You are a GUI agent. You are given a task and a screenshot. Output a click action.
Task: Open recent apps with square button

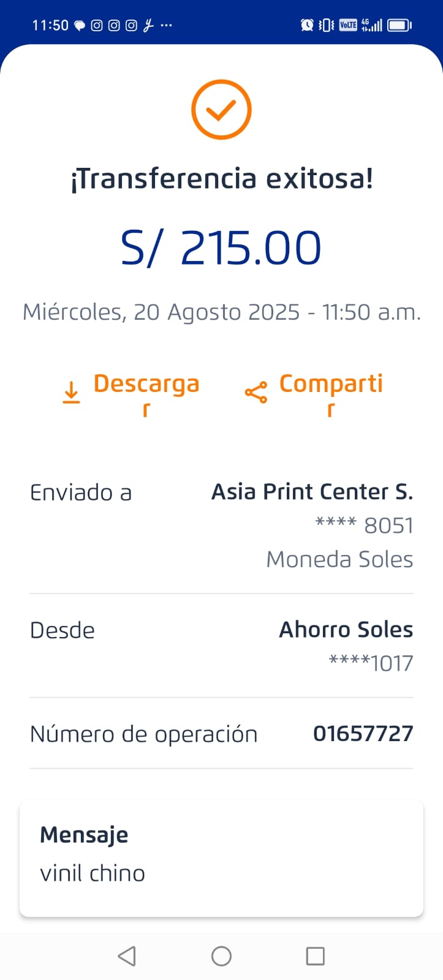[x=315, y=956]
